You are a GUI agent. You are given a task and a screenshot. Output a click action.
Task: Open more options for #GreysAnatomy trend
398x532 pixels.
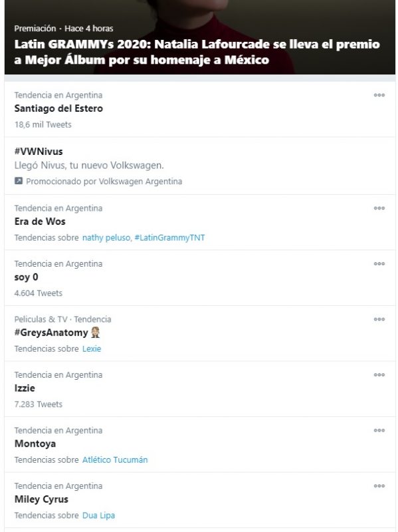click(379, 319)
